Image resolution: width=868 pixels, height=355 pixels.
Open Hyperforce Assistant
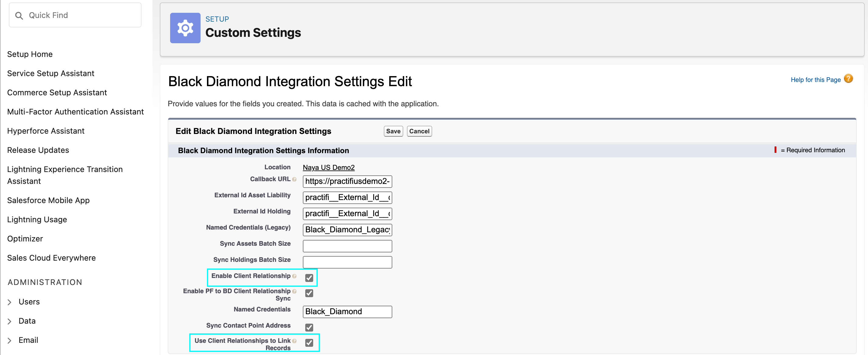coord(46,131)
